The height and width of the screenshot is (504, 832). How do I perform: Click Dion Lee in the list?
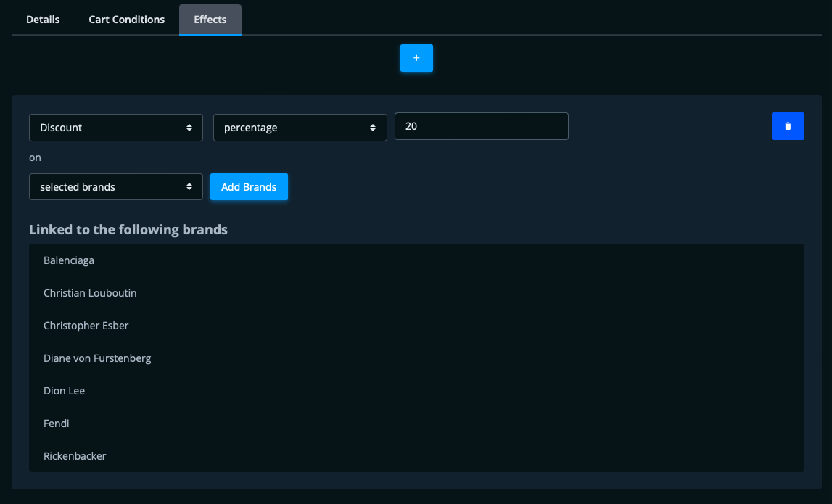pyautogui.click(x=65, y=391)
